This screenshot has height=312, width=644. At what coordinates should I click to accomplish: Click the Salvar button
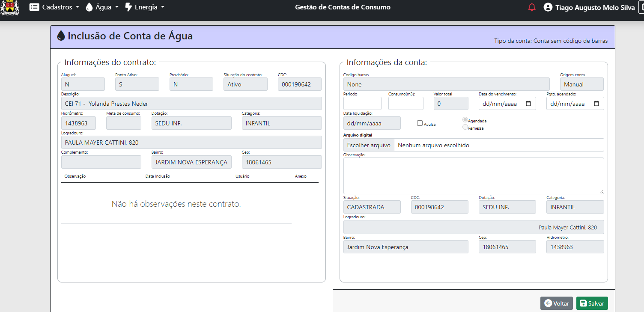click(x=592, y=303)
